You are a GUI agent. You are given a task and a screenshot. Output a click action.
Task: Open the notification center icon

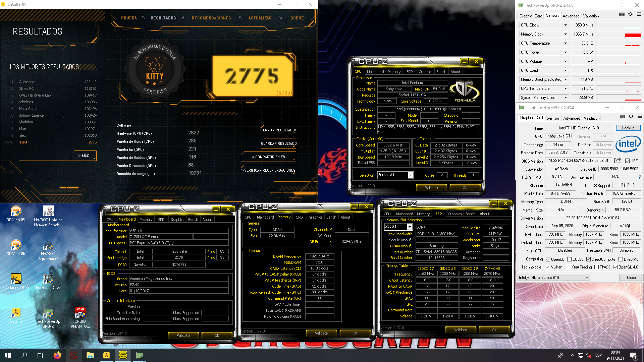point(633,355)
